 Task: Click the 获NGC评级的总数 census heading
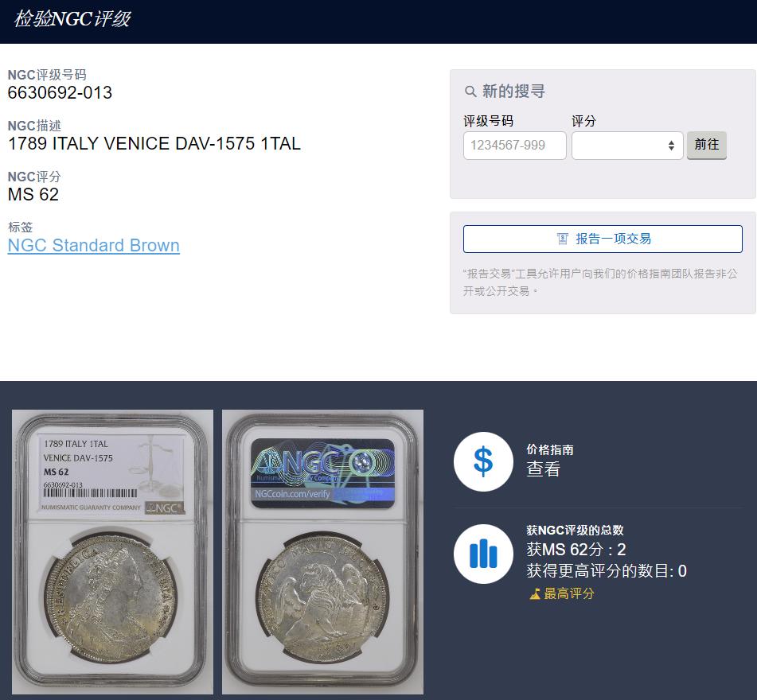tap(575, 531)
